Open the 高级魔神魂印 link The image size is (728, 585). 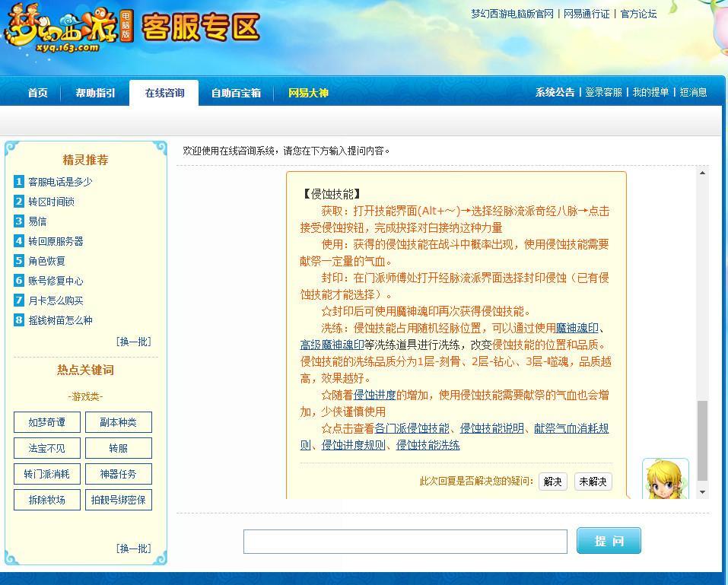332,345
